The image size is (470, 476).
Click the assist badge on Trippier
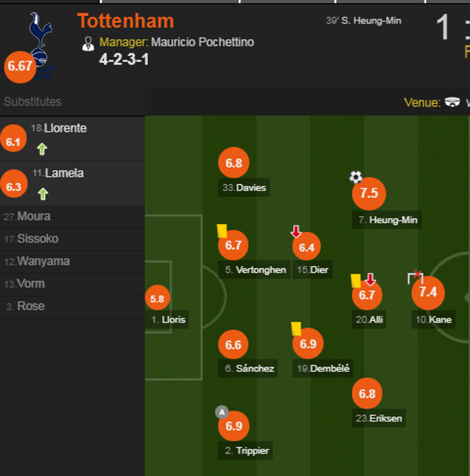(222, 412)
